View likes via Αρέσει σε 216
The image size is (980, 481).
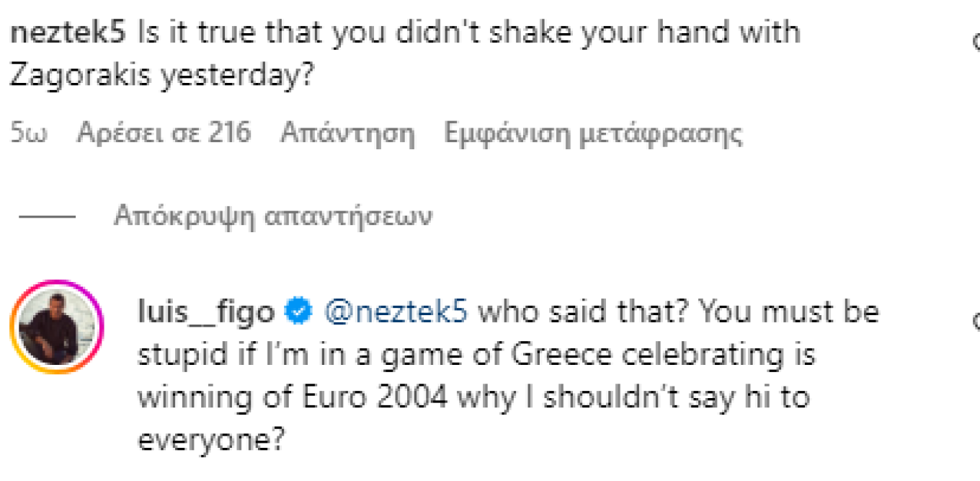click(x=164, y=133)
